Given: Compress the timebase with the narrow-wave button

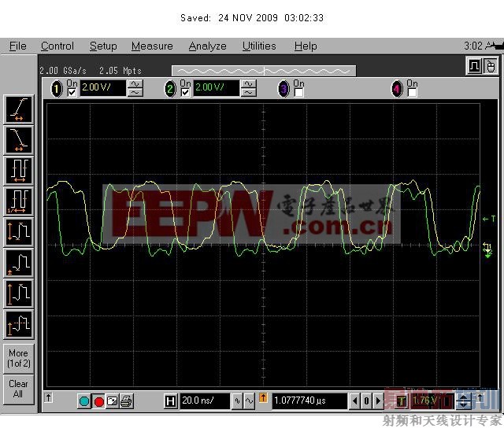Looking at the screenshot, I should pyautogui.click(x=237, y=401).
